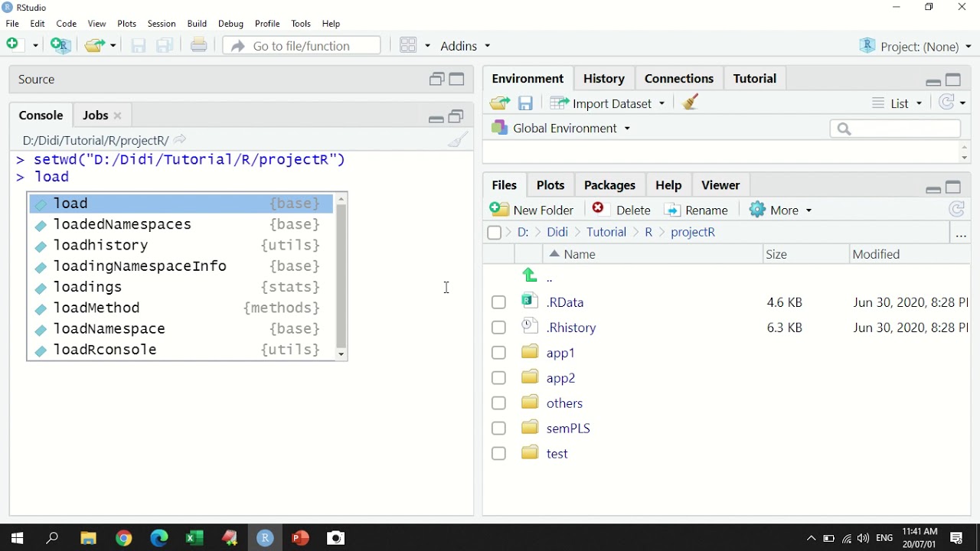The image size is (980, 551).
Task: Switch to the Plots tab
Action: [x=550, y=185]
